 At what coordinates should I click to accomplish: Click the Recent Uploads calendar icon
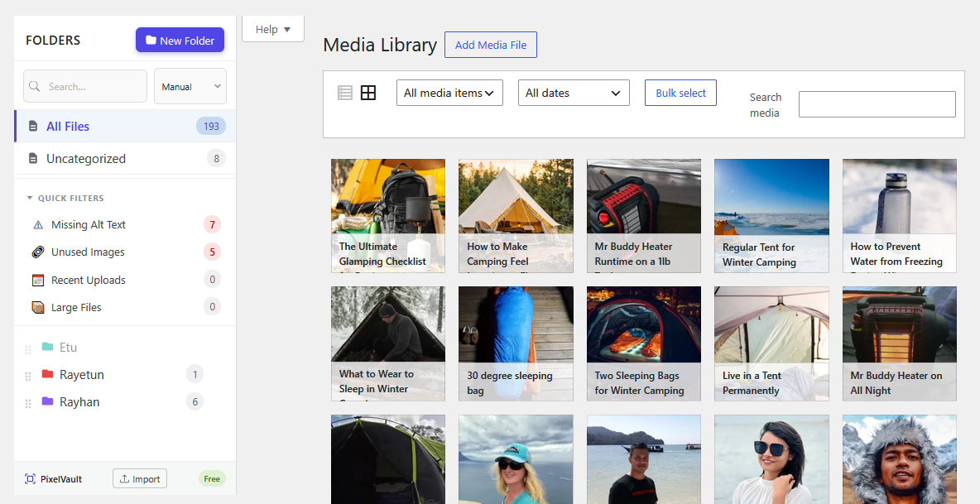click(38, 280)
